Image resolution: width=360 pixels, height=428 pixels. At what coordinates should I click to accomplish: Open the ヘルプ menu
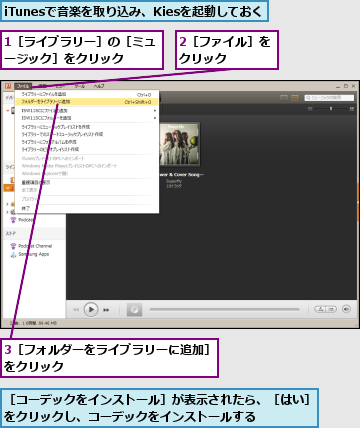[99, 86]
